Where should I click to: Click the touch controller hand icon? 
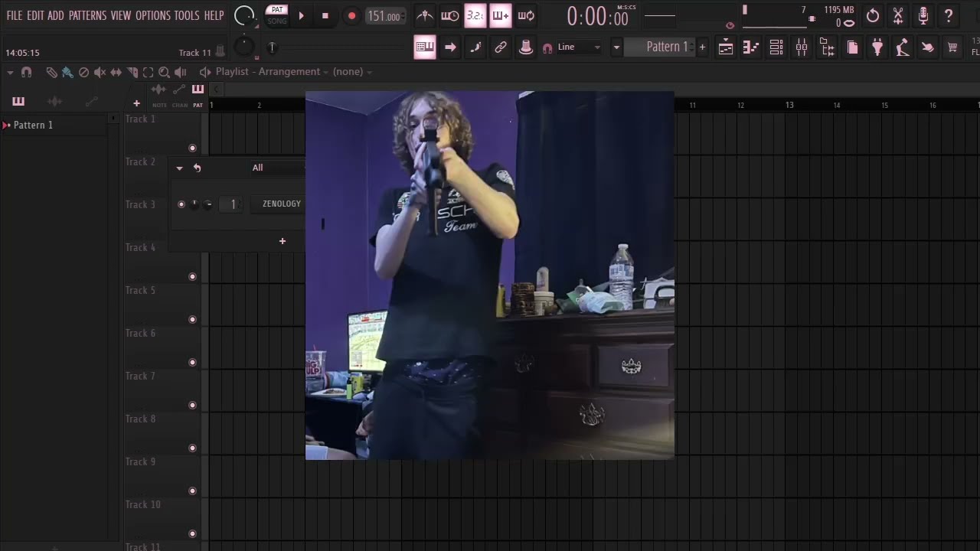pyautogui.click(x=928, y=47)
